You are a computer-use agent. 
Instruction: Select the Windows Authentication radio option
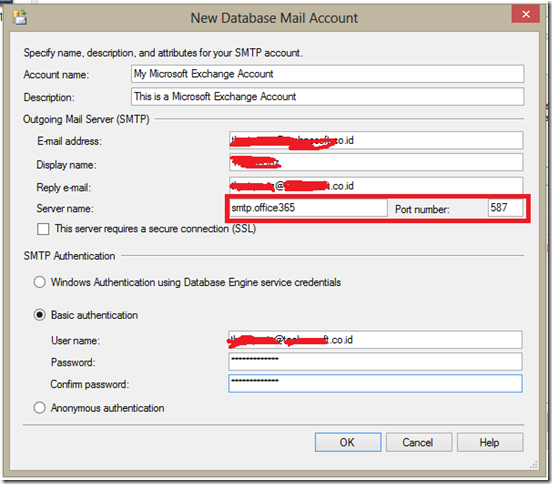(x=39, y=282)
